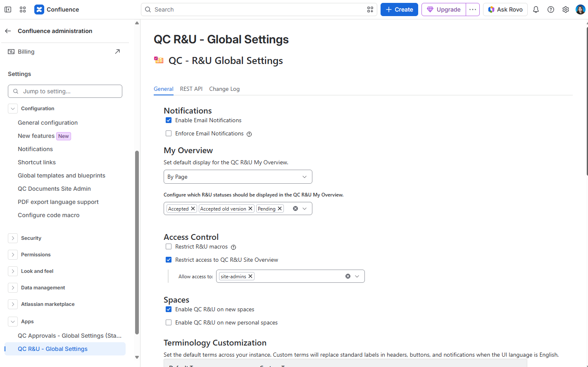Click the QC R&U Global Settings app icon
The height and width of the screenshot is (367, 588).
click(159, 61)
